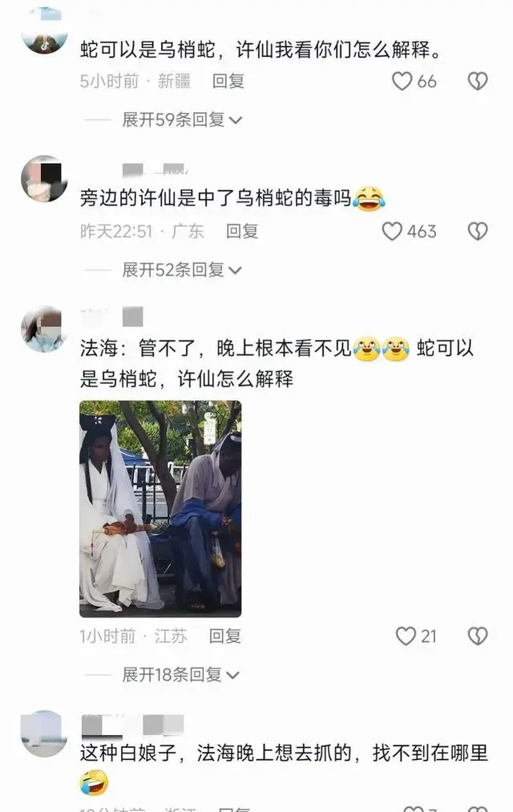Open the first commenter's avatar
Screen dimensions: 513x812
coord(45,30)
